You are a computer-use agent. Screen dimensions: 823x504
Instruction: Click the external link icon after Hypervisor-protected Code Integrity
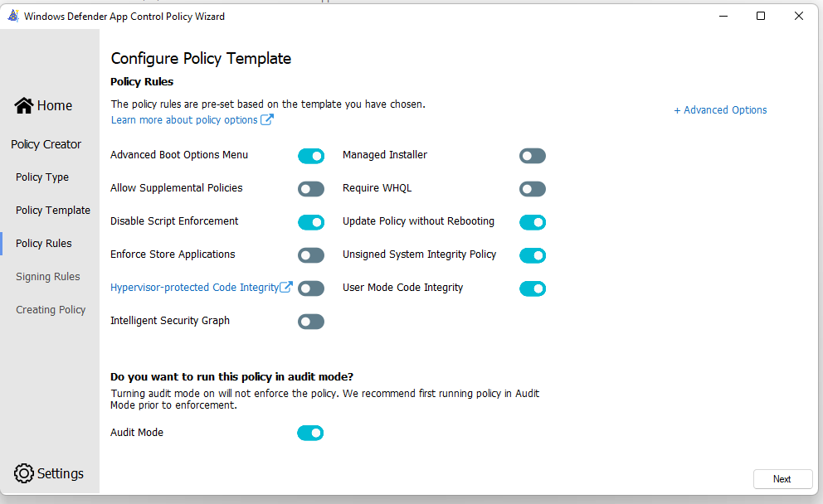pos(286,287)
